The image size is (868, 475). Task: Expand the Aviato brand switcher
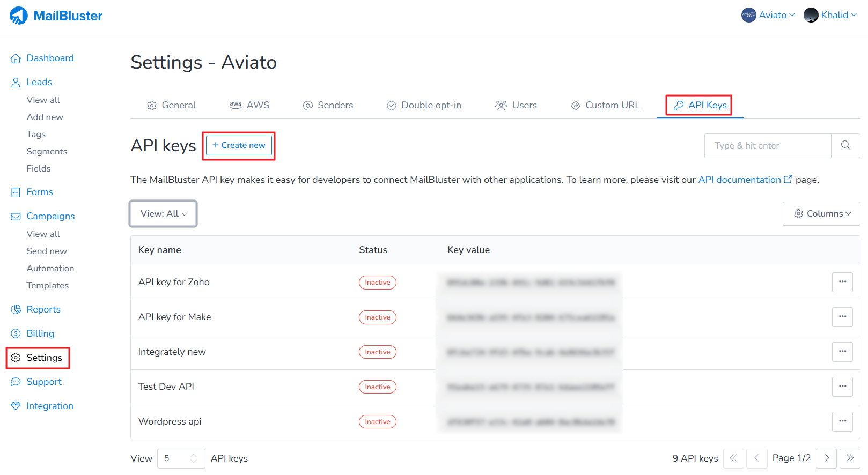point(768,15)
